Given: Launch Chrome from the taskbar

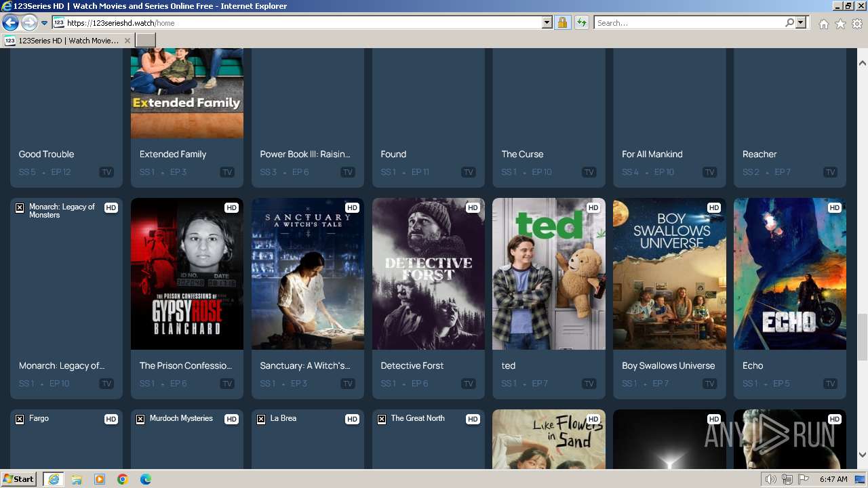Looking at the screenshot, I should (123, 479).
